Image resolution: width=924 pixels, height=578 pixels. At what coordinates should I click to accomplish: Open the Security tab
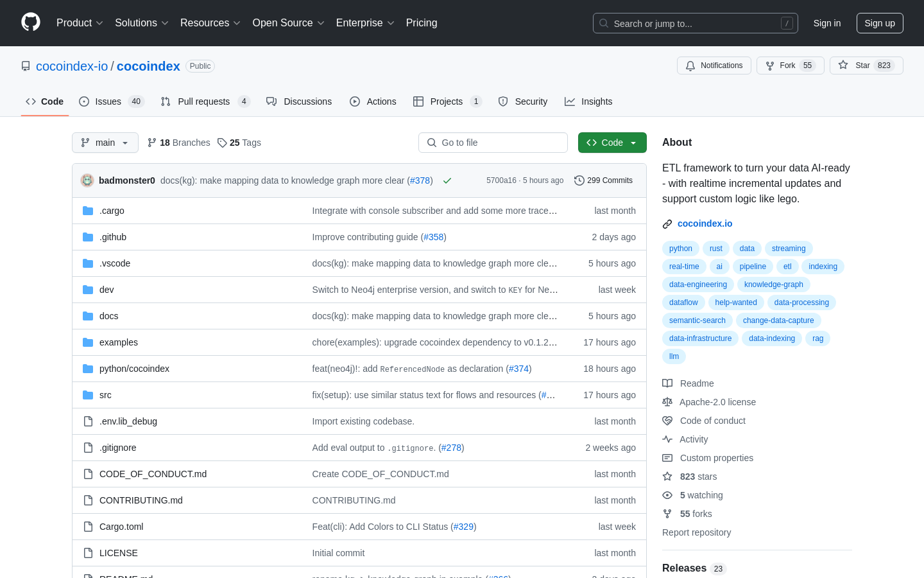click(x=523, y=101)
